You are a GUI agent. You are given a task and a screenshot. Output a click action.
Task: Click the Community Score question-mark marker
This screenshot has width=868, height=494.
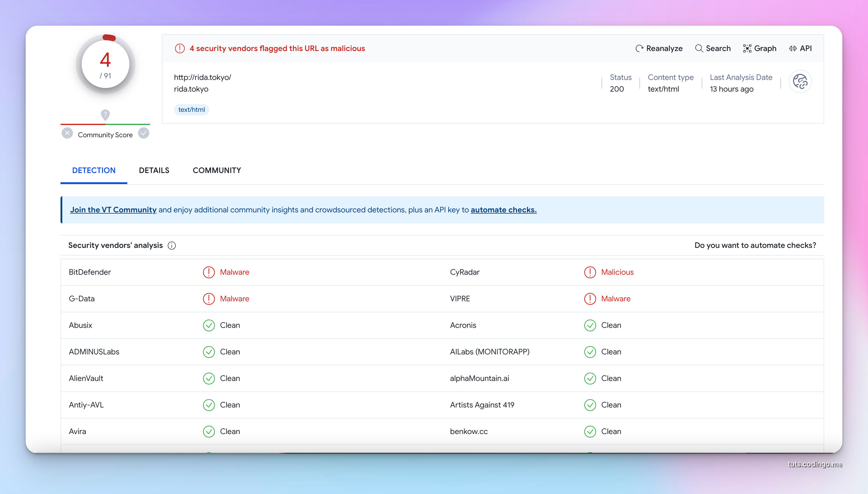tap(106, 115)
